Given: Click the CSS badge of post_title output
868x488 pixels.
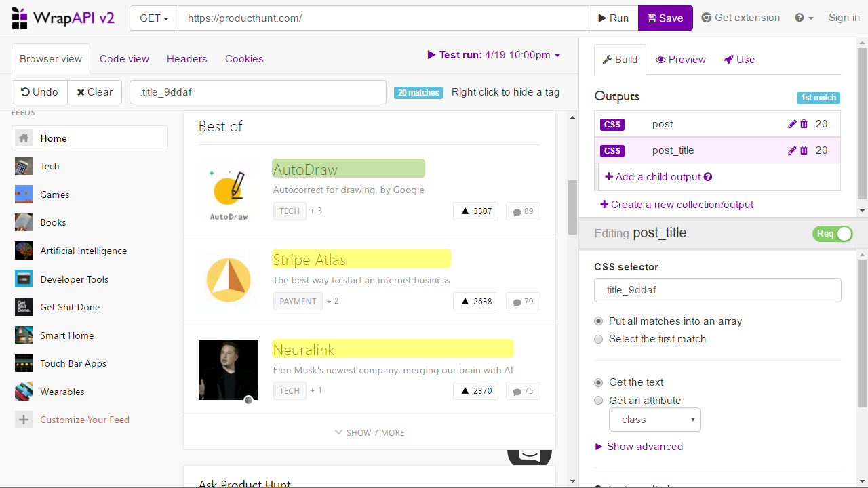Looking at the screenshot, I should tap(612, 151).
